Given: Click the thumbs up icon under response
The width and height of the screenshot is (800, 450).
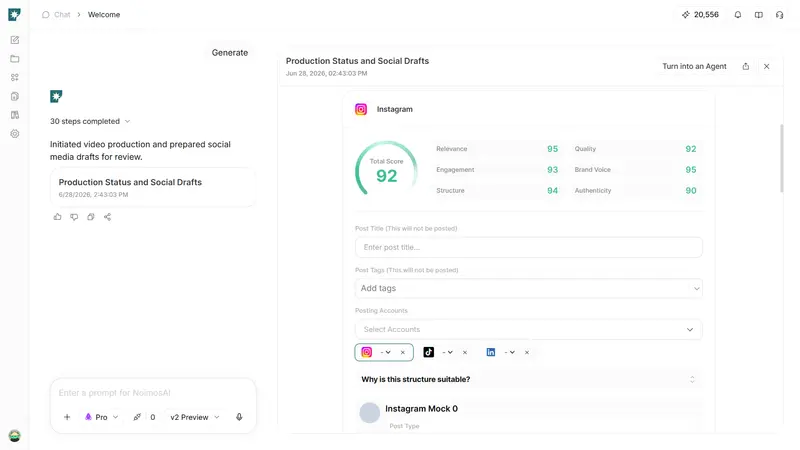Looking at the screenshot, I should (x=58, y=217).
